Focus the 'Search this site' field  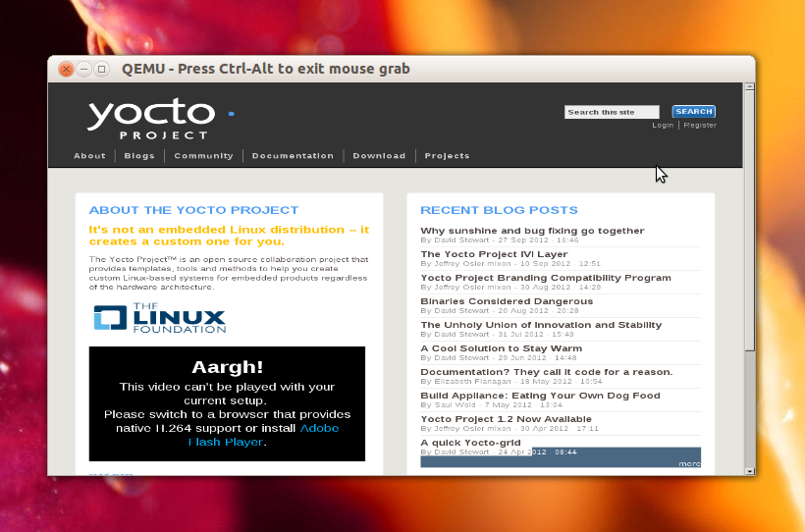[612, 112]
